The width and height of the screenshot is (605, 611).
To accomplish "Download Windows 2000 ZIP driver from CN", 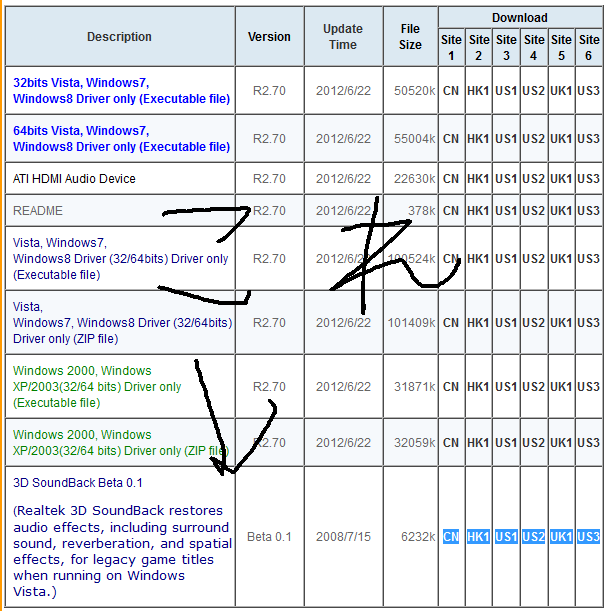I will [x=451, y=442].
